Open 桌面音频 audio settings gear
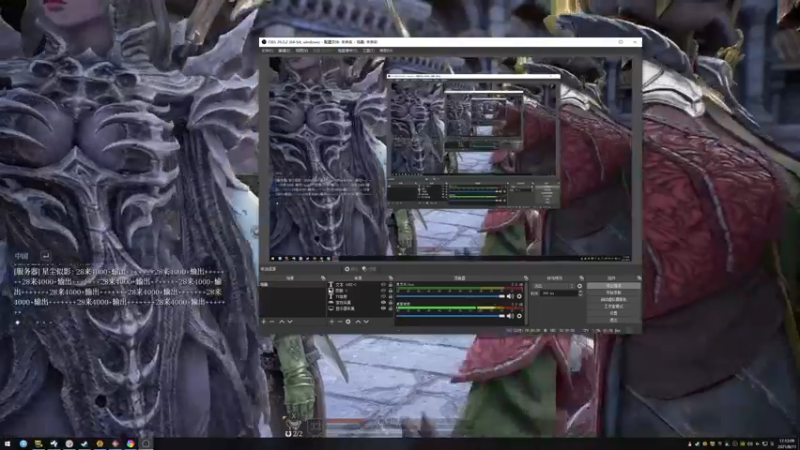This screenshot has height=450, width=800. click(519, 316)
